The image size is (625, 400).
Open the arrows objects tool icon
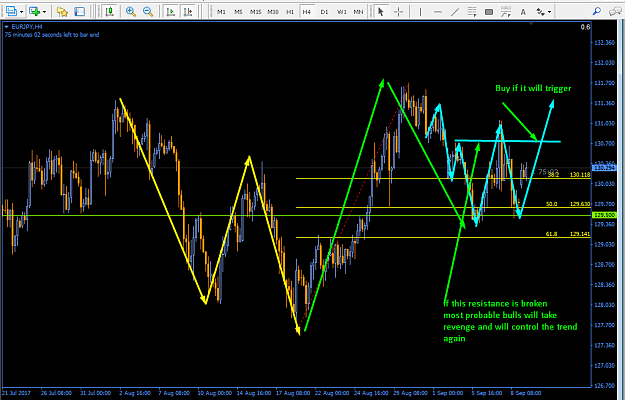pyautogui.click(x=540, y=12)
